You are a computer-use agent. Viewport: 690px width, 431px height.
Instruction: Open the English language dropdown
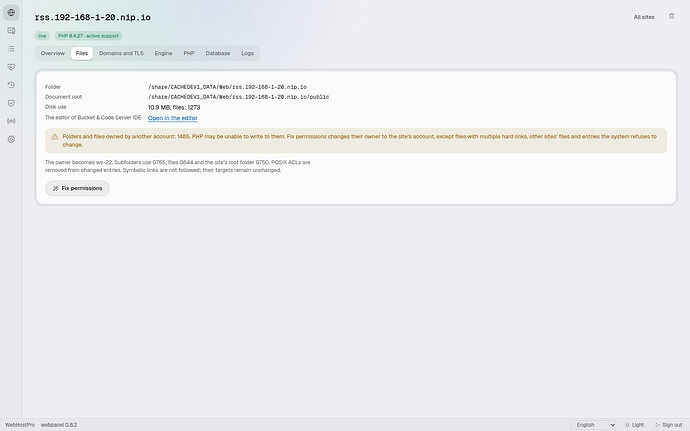[x=596, y=425]
